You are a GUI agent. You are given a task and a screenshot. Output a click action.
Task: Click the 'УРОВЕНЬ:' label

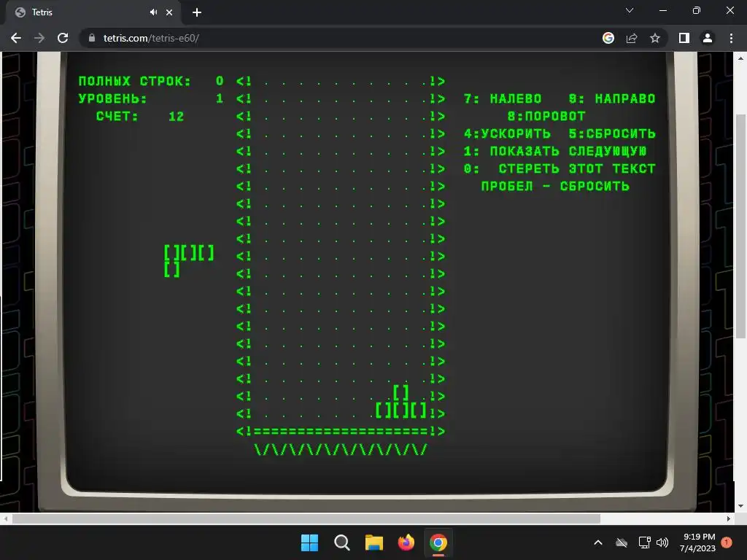click(112, 98)
